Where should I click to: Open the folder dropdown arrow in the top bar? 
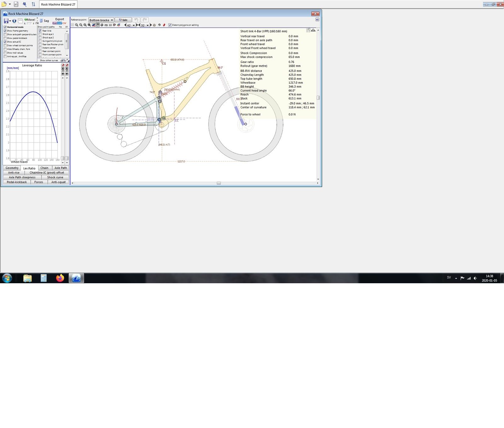click(x=10, y=4)
